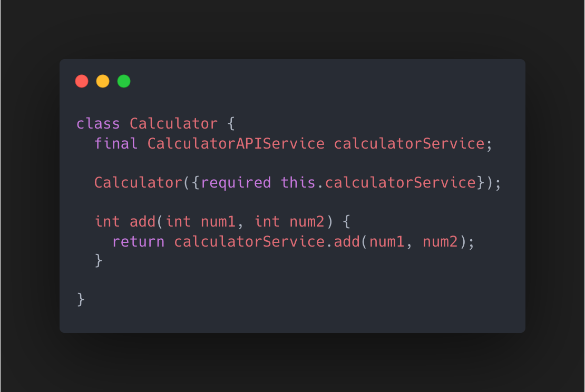
Task: Click num2 argument in the return statement
Action: tap(440, 242)
